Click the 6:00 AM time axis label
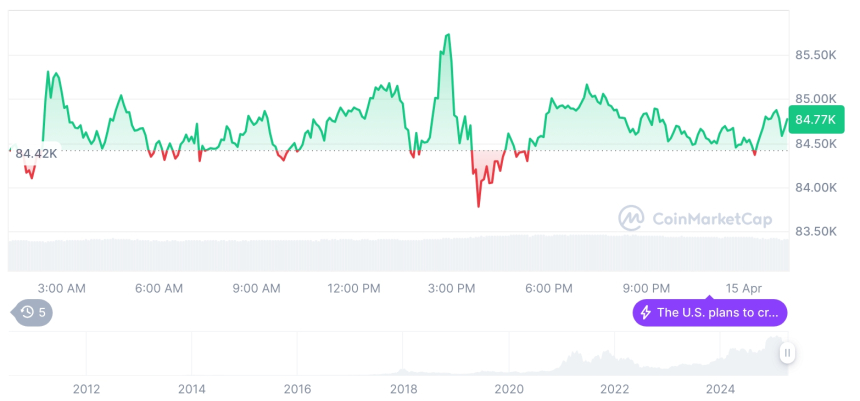860x401 pixels. (159, 288)
